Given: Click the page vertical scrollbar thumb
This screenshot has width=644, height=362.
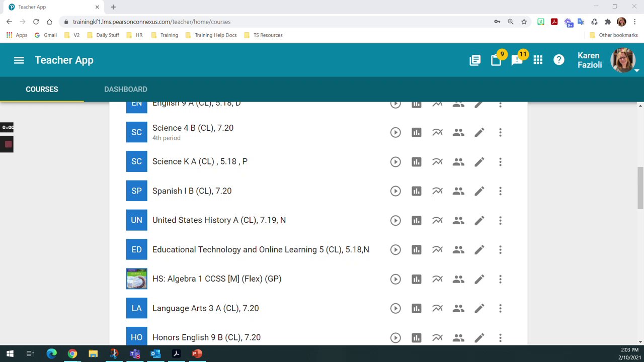Looking at the screenshot, I should [x=640, y=189].
